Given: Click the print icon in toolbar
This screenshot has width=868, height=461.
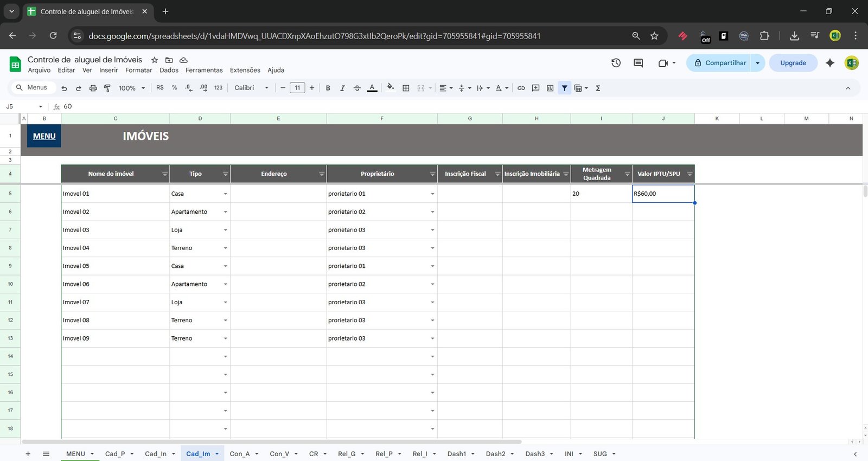Looking at the screenshot, I should (93, 88).
